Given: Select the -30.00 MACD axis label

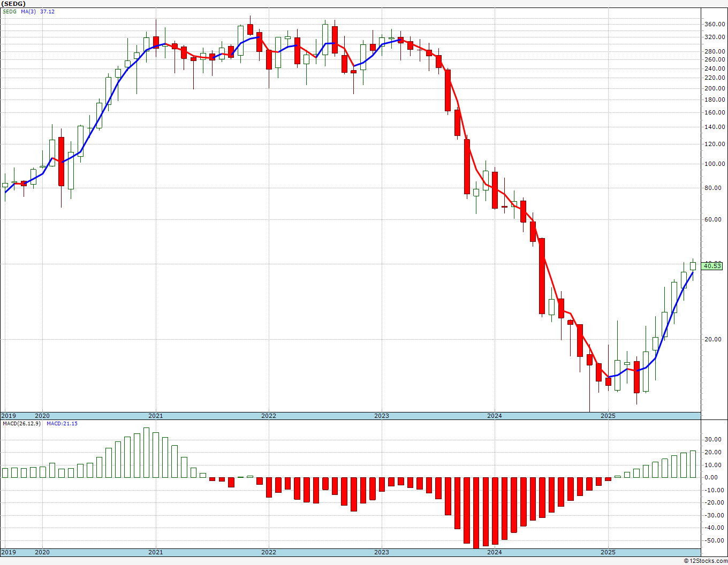Looking at the screenshot, I should (715, 516).
